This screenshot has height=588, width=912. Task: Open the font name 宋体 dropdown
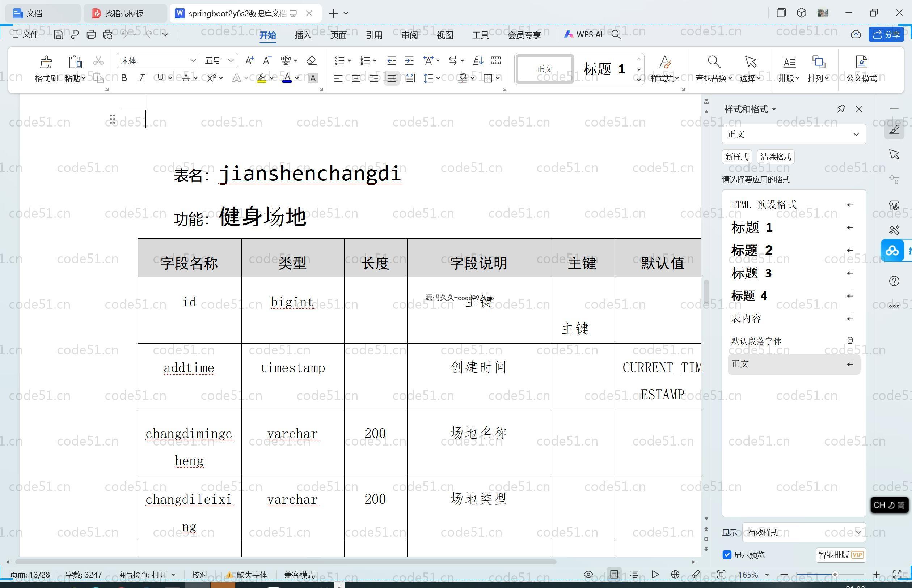point(193,60)
